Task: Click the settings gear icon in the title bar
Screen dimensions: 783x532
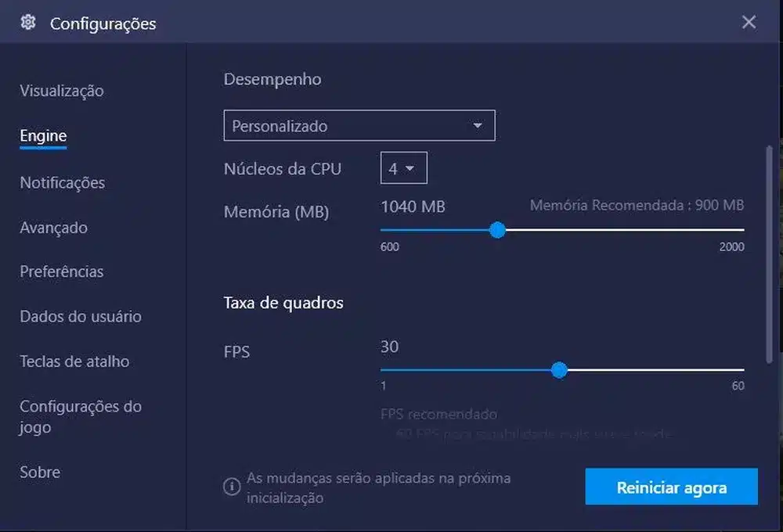Action: (27, 22)
